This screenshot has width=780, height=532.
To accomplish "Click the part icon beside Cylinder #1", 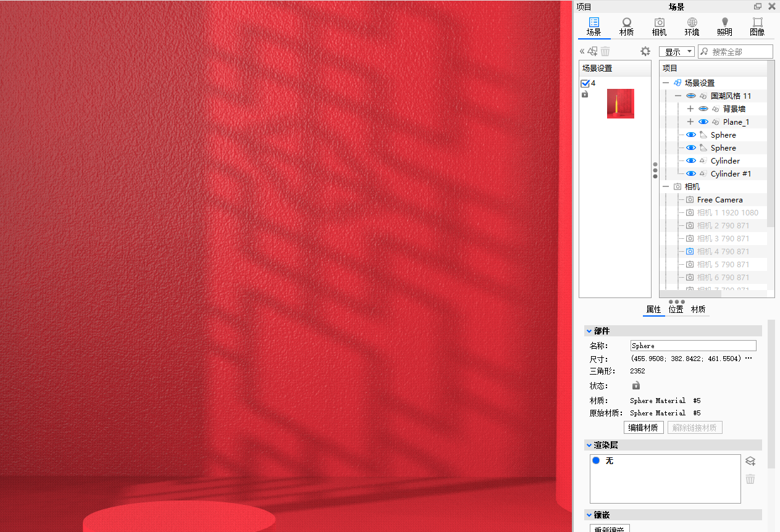I will (703, 174).
